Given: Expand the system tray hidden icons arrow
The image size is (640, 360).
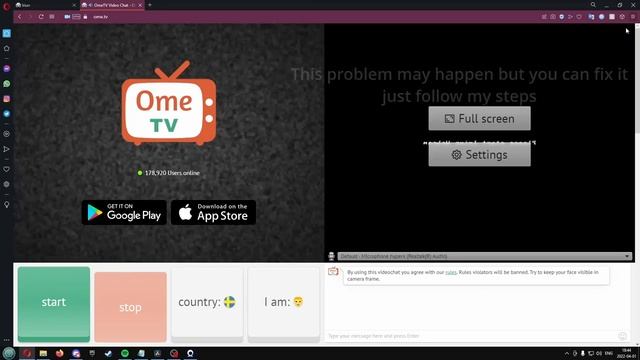Looking at the screenshot, I should click(567, 353).
